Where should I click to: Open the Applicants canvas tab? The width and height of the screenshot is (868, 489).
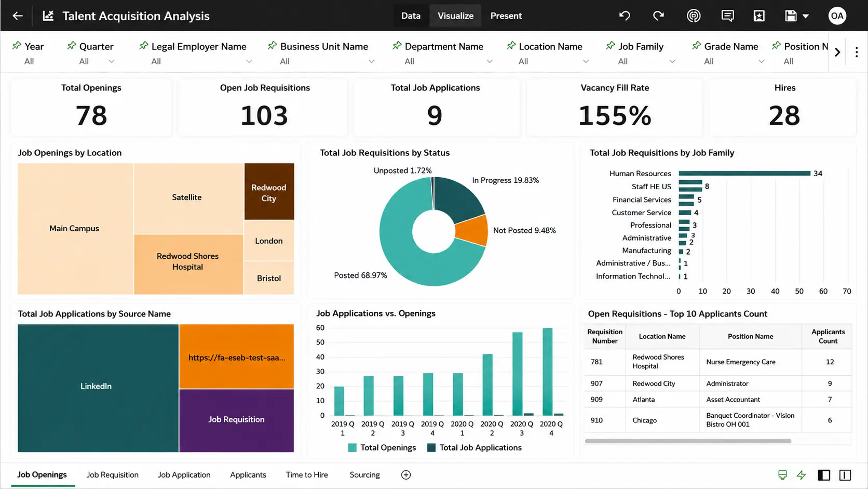pos(248,474)
